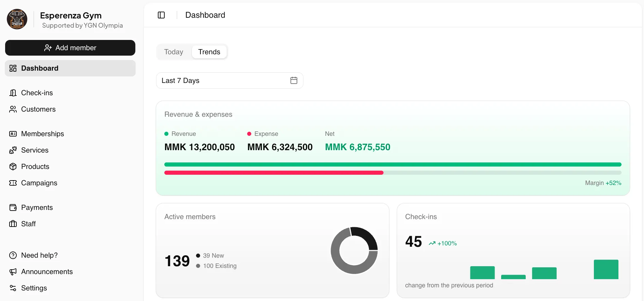The image size is (644, 301).
Task: Select the Trends tab
Action: tap(209, 52)
